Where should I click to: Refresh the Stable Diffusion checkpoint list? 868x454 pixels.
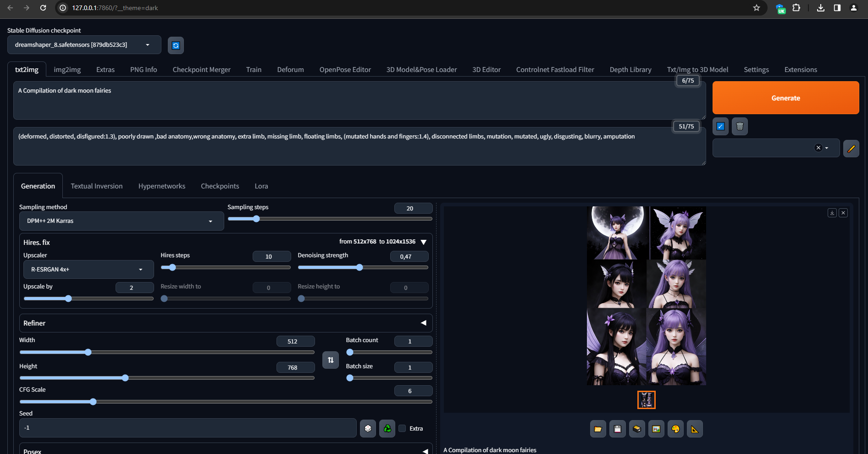click(176, 45)
